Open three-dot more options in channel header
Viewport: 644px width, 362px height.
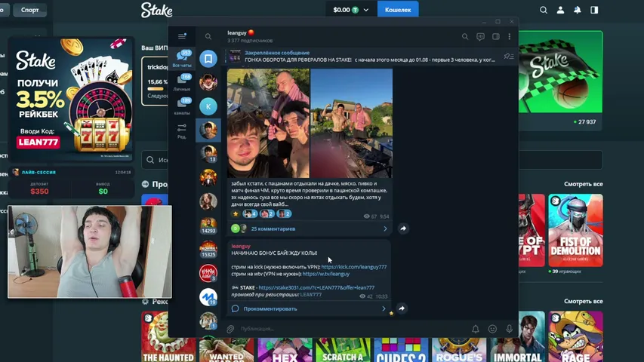point(510,36)
